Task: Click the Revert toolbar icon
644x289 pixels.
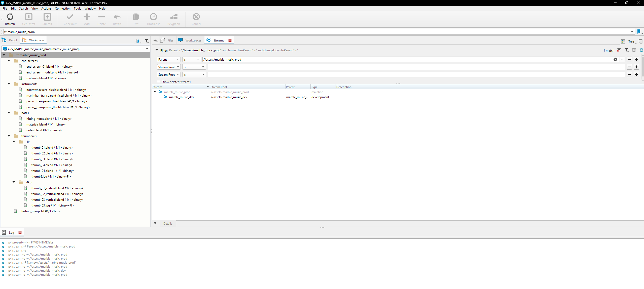Action: pyautogui.click(x=117, y=19)
